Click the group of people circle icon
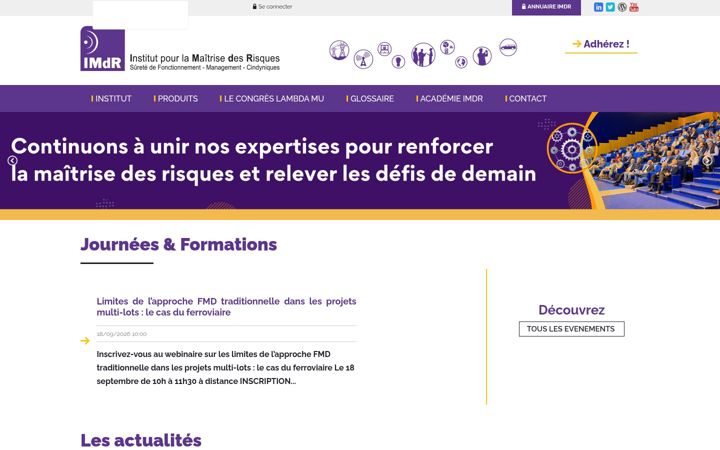Image resolution: width=720 pixels, height=450 pixels. click(x=423, y=55)
